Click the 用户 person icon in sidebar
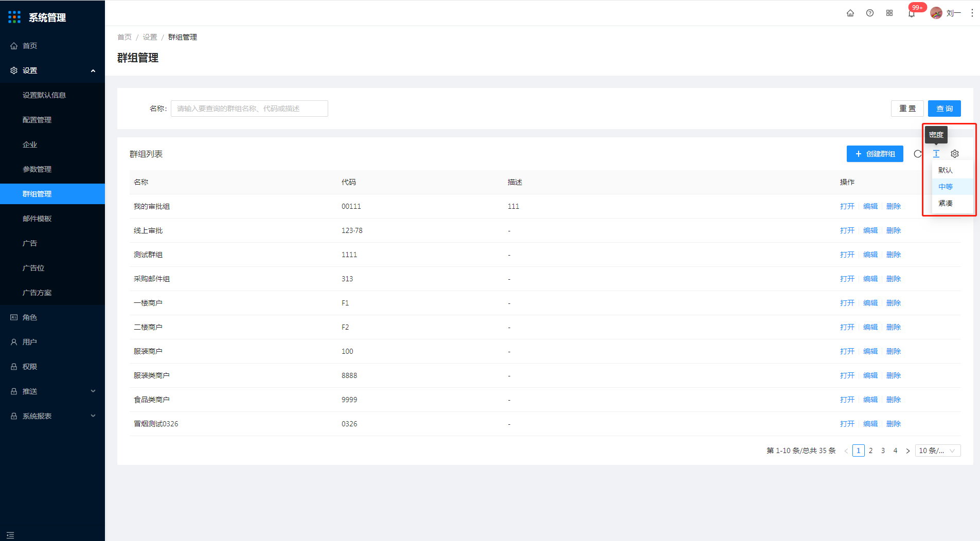This screenshot has height=541, width=980. click(14, 342)
